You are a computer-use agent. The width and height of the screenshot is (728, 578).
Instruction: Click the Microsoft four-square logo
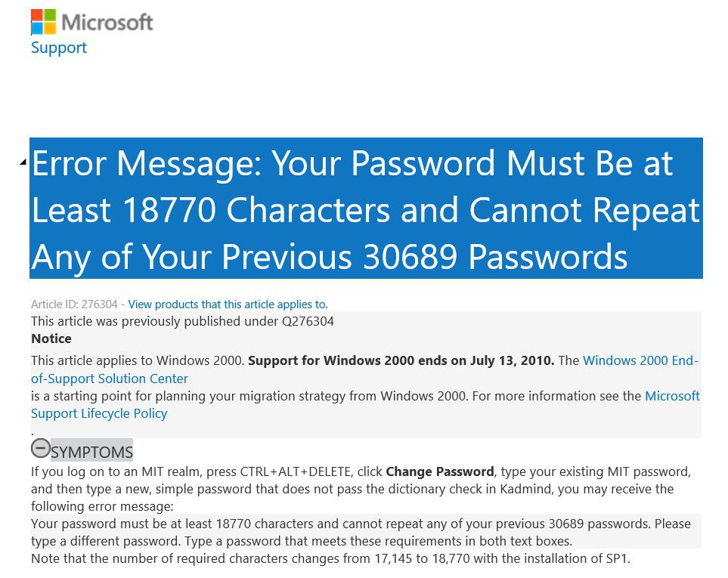[x=43, y=22]
